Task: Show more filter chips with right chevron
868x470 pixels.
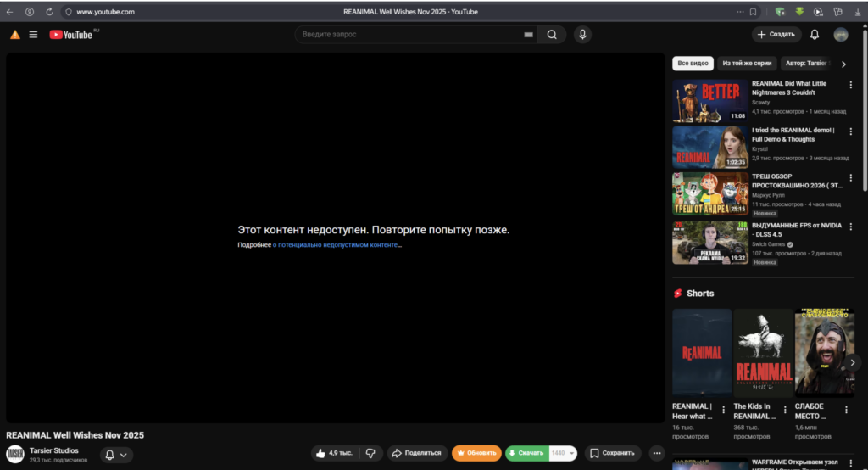Action: pos(843,64)
